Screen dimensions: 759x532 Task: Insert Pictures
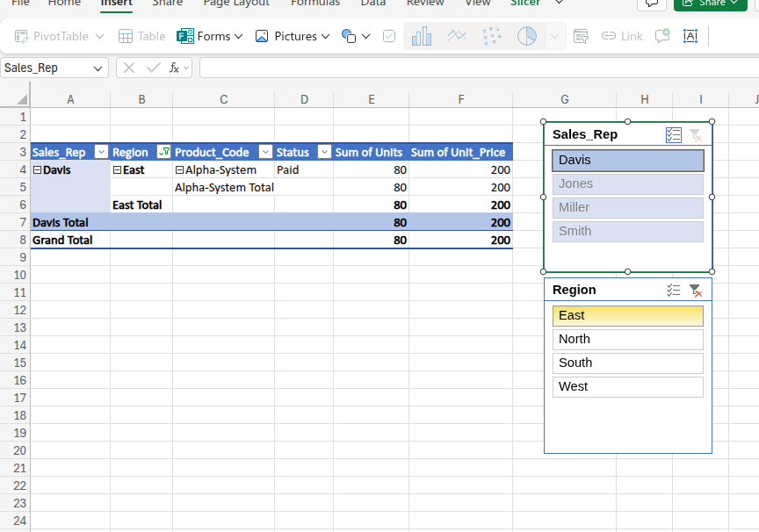point(293,36)
